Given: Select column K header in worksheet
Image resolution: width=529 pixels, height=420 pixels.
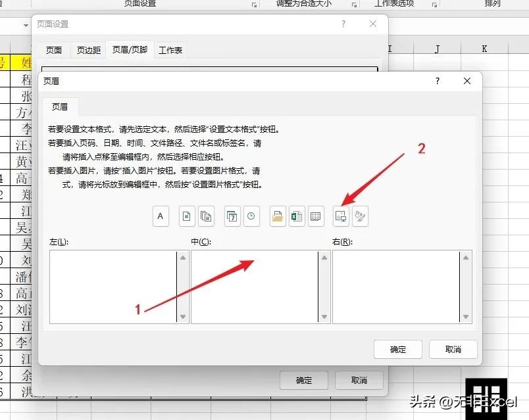Looking at the screenshot, I should (484, 49).
